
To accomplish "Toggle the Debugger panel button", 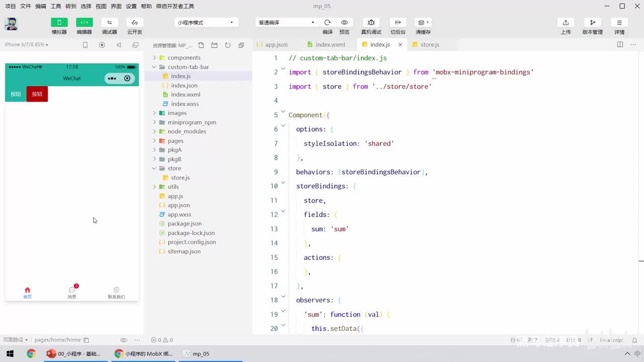I will click(x=109, y=23).
